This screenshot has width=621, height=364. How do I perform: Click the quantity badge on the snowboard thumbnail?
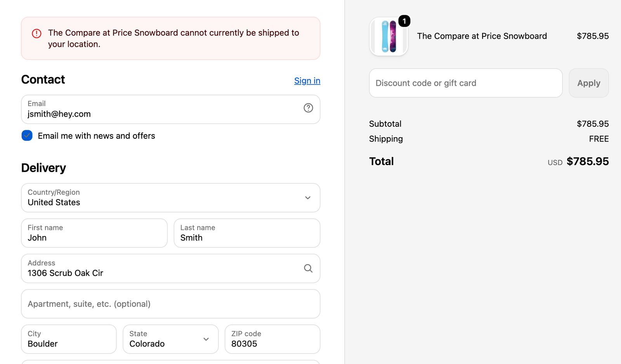pos(404,21)
